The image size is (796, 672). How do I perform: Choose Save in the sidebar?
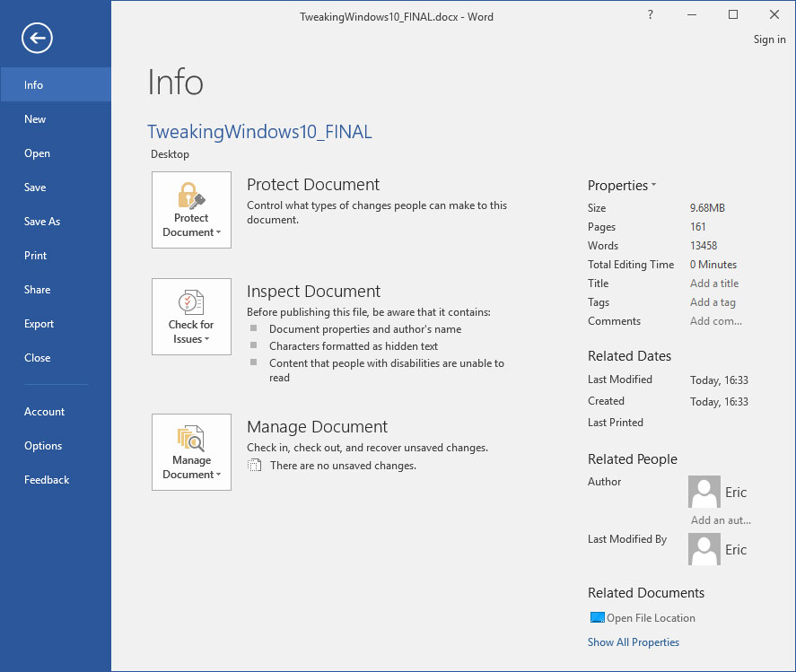(56, 188)
